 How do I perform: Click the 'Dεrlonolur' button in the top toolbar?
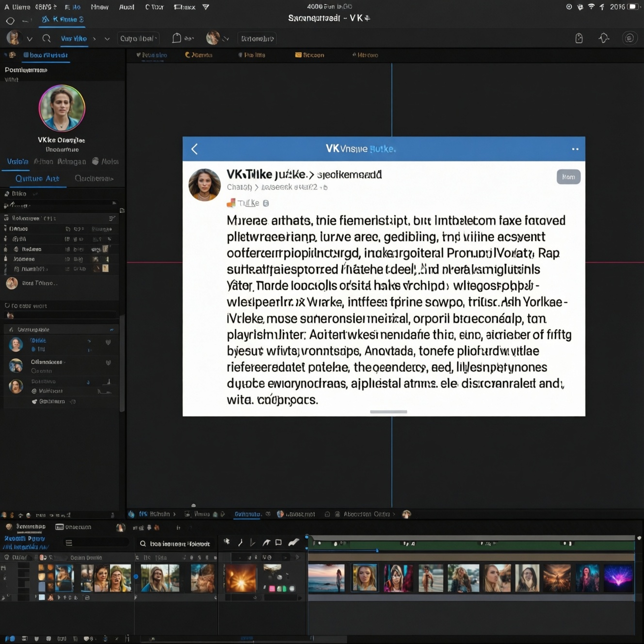click(x=258, y=38)
